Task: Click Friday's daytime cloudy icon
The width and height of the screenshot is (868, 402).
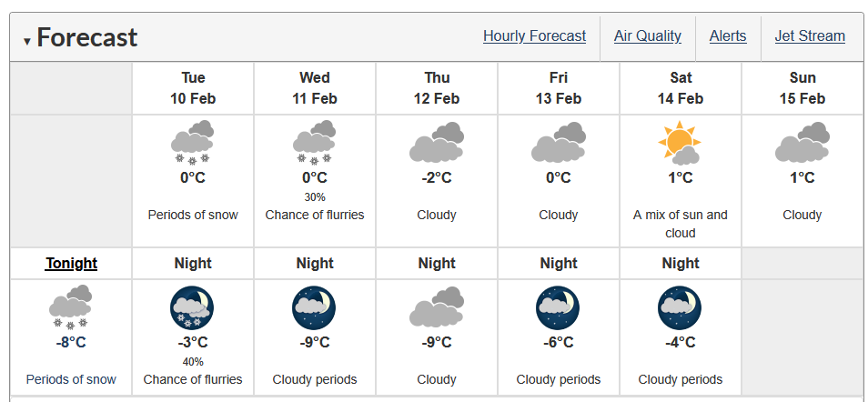Action: click(558, 143)
